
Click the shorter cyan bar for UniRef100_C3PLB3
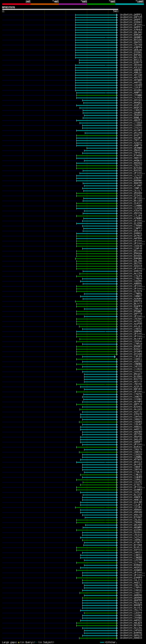coord(99,357)
